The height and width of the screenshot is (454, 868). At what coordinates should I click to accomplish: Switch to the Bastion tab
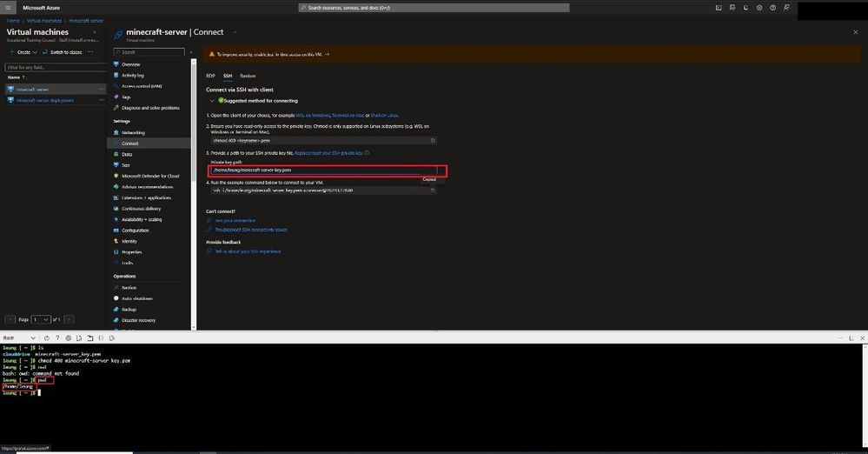point(248,76)
